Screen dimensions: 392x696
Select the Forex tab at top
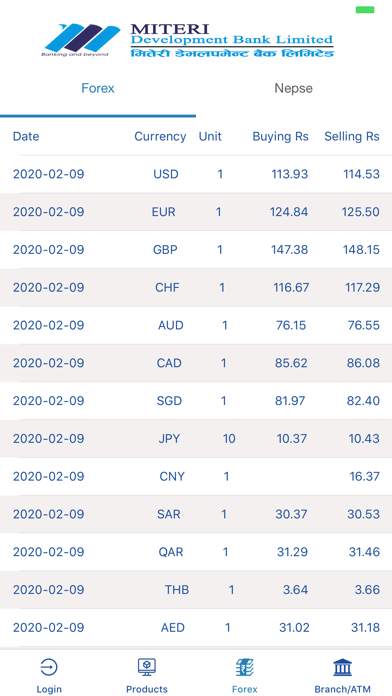pyautogui.click(x=98, y=88)
